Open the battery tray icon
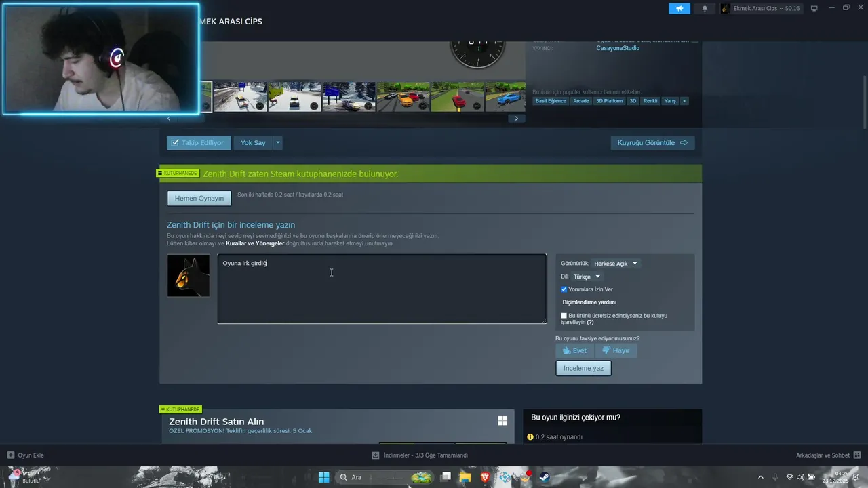868x488 pixels. click(x=811, y=477)
